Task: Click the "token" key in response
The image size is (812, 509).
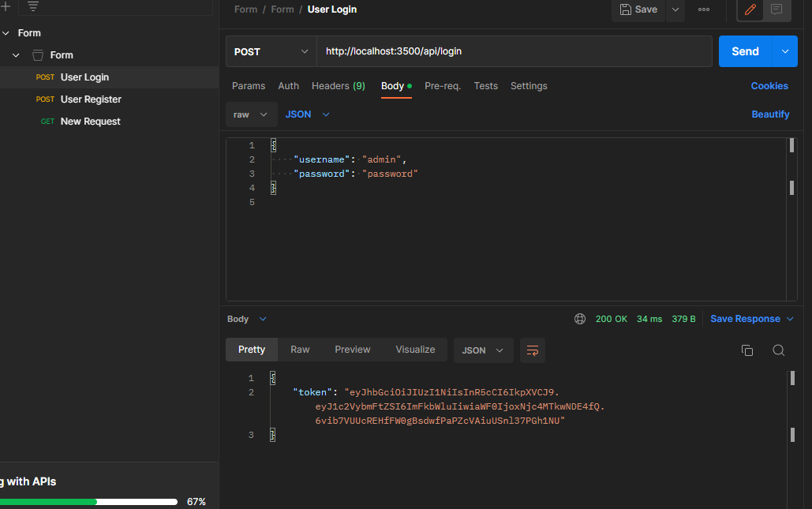Action: 312,392
